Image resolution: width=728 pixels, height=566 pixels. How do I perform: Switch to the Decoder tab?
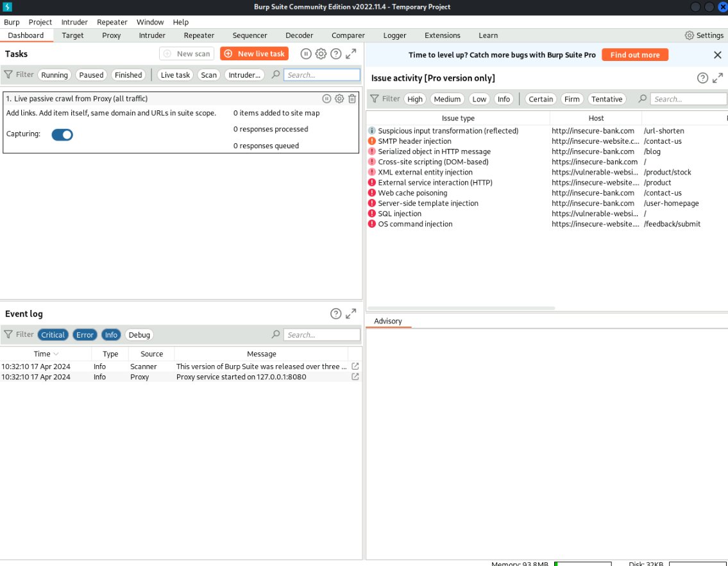pos(299,35)
